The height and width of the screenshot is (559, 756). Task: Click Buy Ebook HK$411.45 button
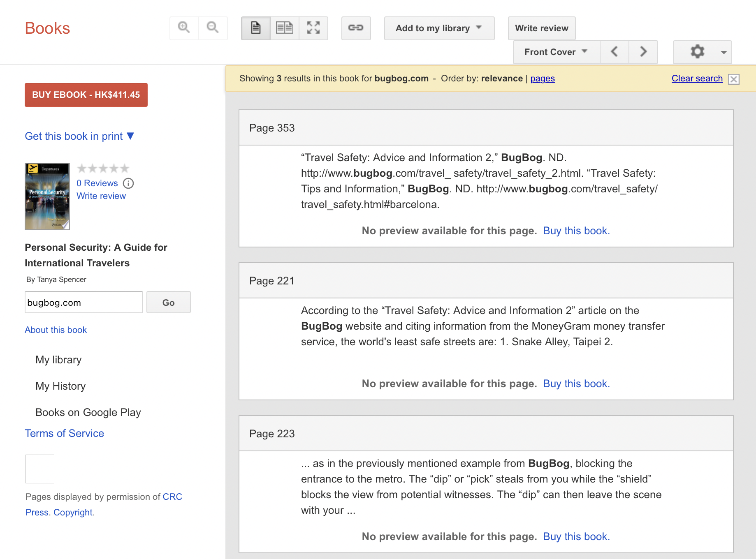click(86, 95)
